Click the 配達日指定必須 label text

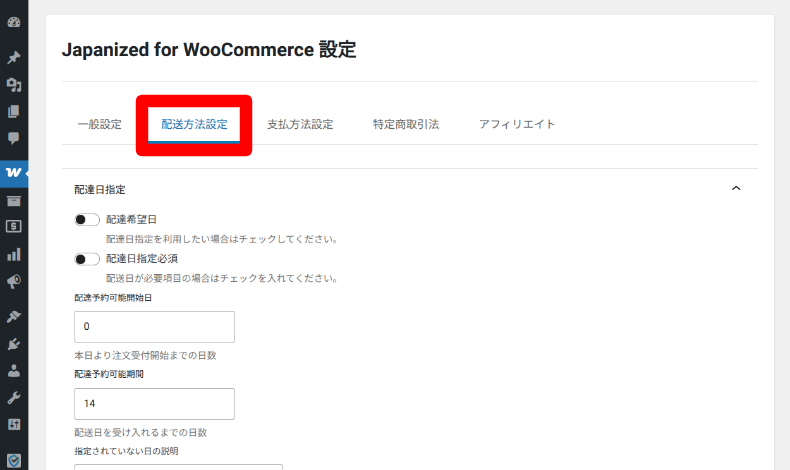tap(142, 259)
